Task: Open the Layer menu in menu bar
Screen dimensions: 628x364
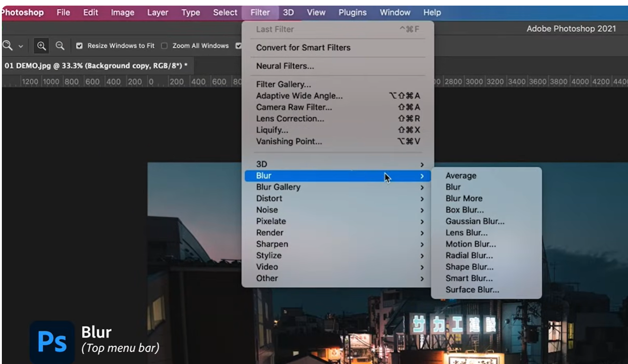Action: pyautogui.click(x=158, y=13)
